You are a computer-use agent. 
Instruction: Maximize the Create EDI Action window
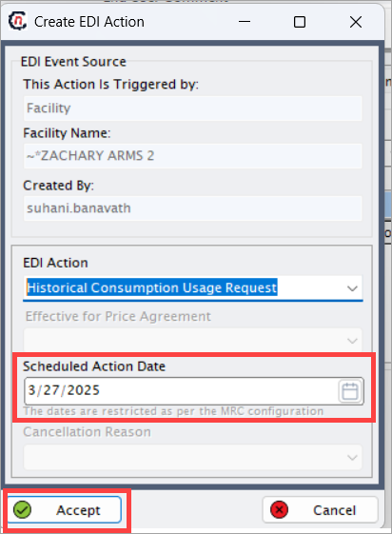coord(300,22)
